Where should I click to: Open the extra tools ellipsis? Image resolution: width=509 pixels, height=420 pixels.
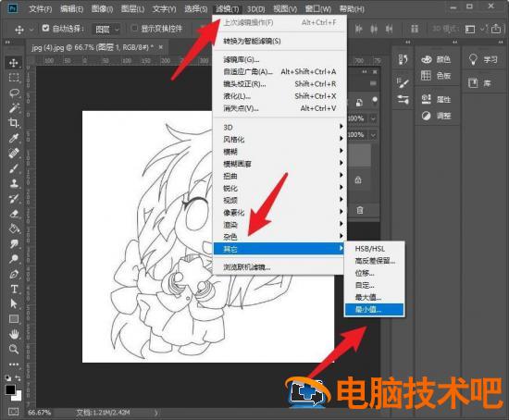14,364
